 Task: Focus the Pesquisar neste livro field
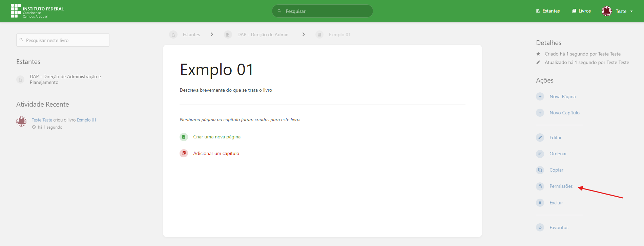(x=63, y=40)
